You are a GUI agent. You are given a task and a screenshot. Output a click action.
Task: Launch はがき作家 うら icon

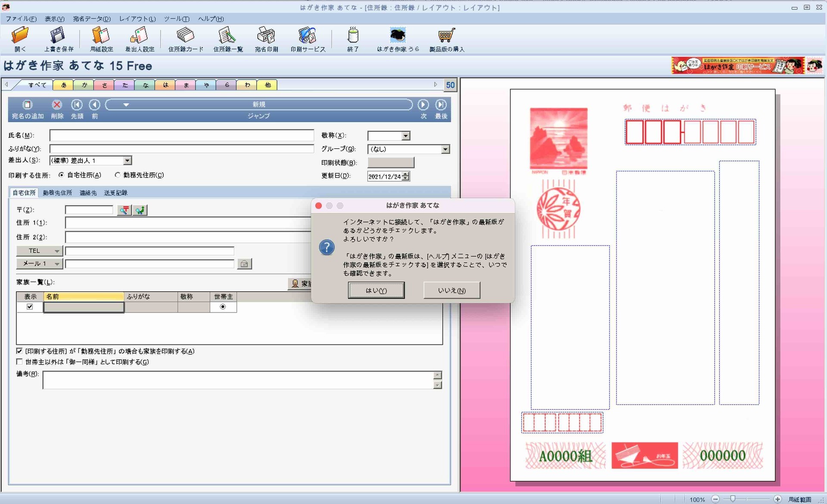(x=398, y=39)
